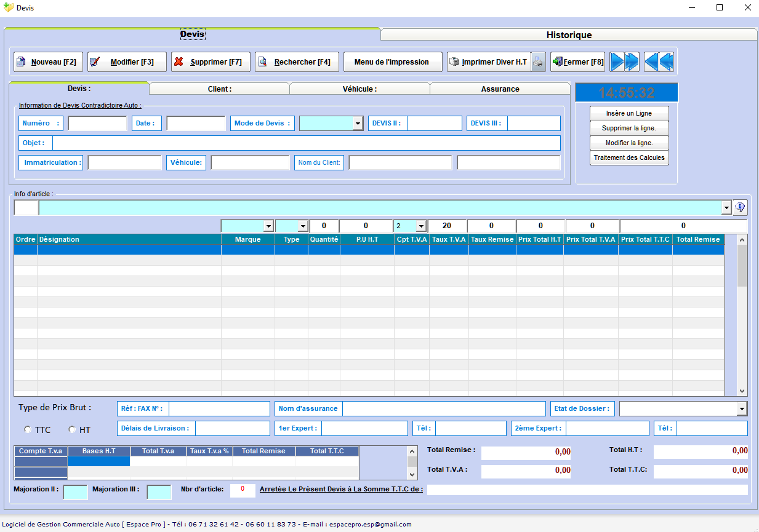Open the Etat de Dossier dropdown
Viewport: 759px width, 532px height.
[742, 409]
